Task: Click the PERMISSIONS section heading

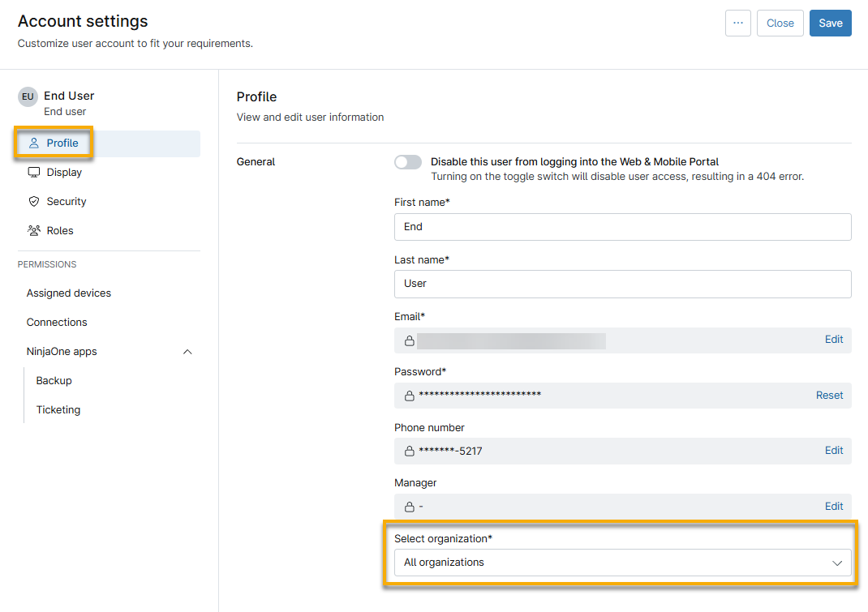Action: point(47,264)
